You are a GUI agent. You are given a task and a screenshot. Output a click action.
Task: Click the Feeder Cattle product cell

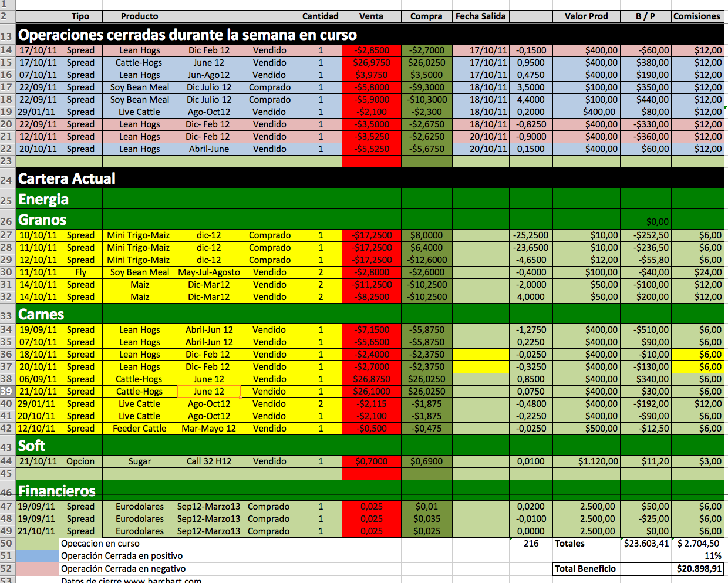(140, 429)
